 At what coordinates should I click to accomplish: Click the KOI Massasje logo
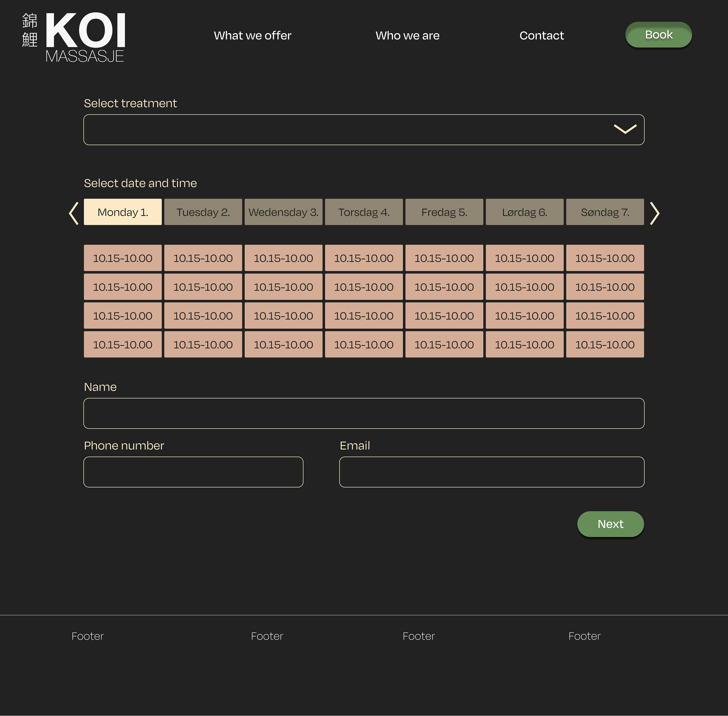click(74, 37)
